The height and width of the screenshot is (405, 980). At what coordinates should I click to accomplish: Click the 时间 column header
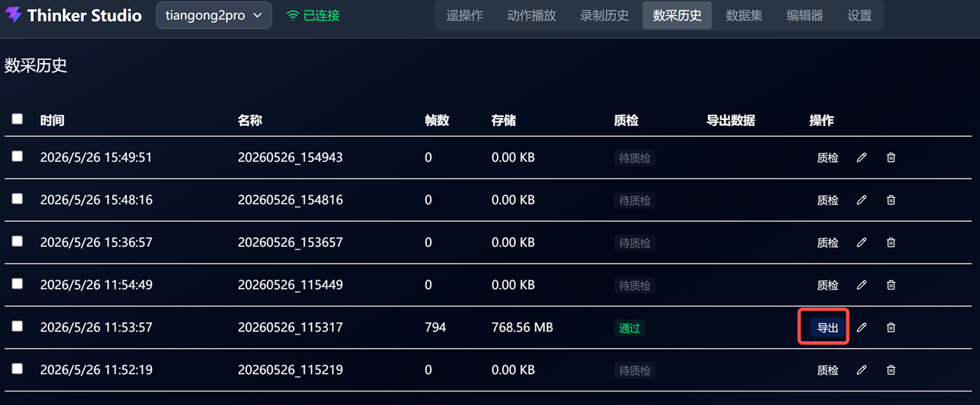click(52, 120)
